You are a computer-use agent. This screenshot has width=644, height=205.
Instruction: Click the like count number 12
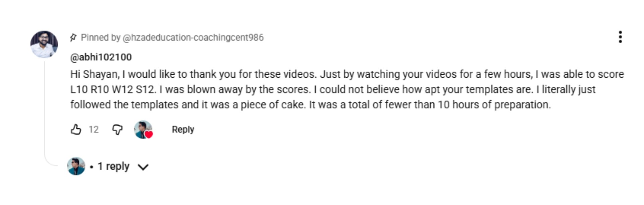[94, 130]
